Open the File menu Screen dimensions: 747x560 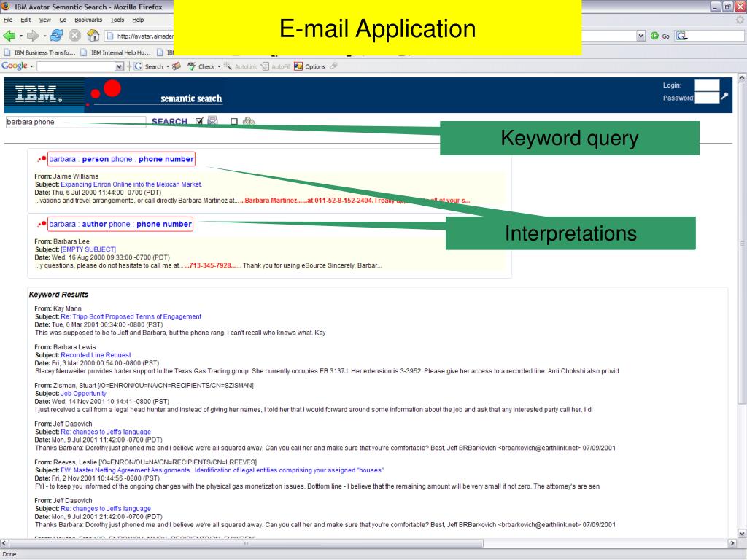pos(8,20)
